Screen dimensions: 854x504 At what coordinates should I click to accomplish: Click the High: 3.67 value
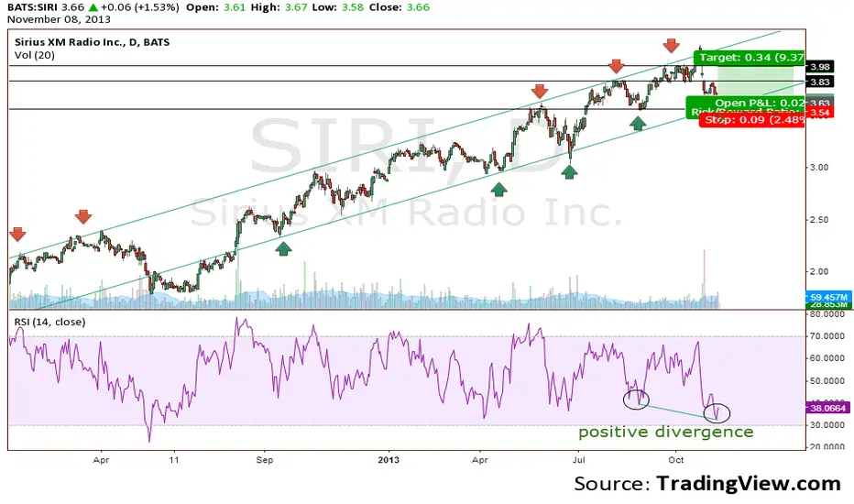279,7
